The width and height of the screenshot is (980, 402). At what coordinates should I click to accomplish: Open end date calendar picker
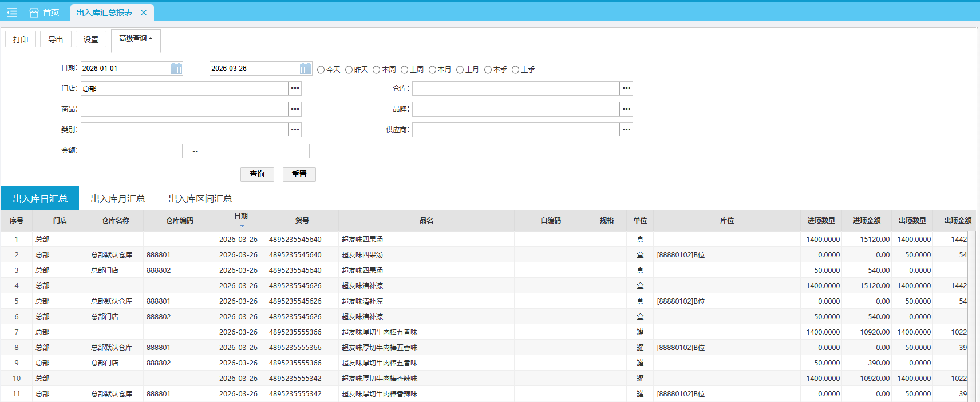click(306, 69)
